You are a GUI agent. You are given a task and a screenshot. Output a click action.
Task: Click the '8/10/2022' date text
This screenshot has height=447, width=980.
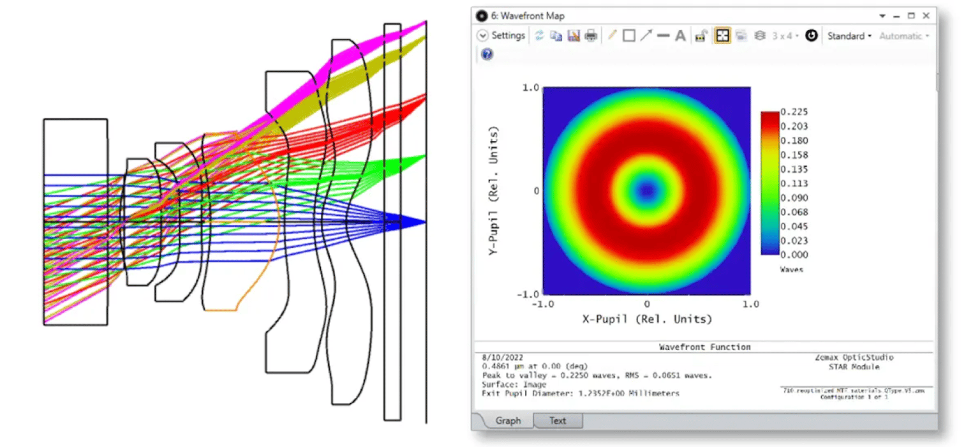tap(503, 358)
